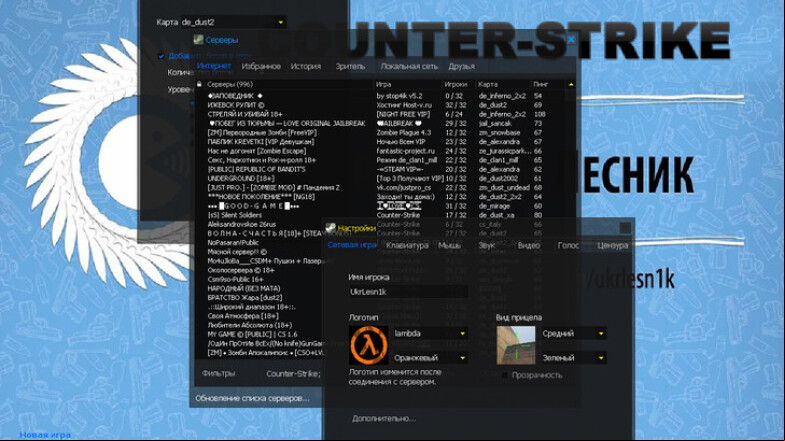Click the Новая игра menu link

pyautogui.click(x=45, y=435)
